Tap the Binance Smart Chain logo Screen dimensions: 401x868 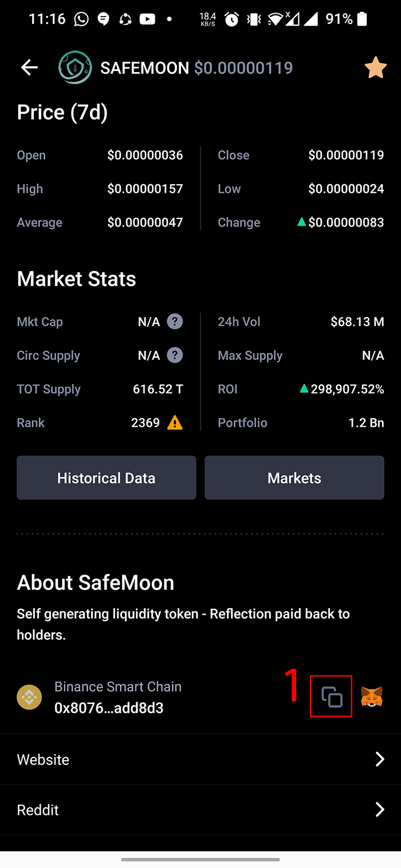[29, 697]
